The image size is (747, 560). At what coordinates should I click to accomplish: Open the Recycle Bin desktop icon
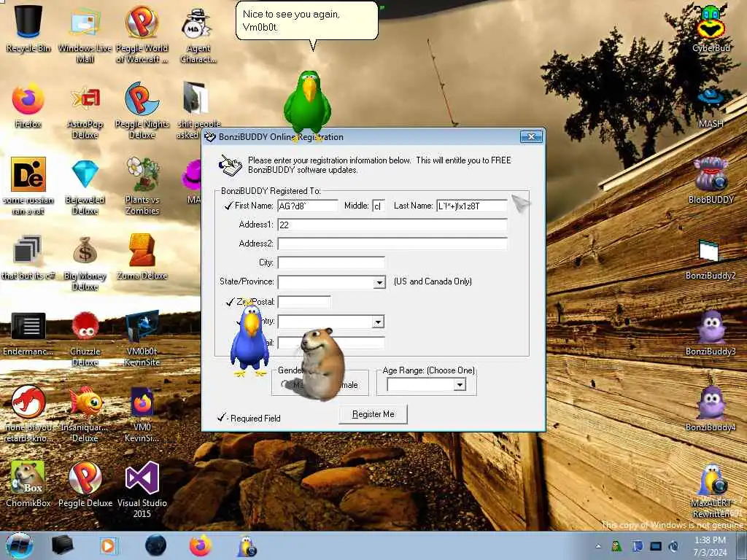coord(28,28)
